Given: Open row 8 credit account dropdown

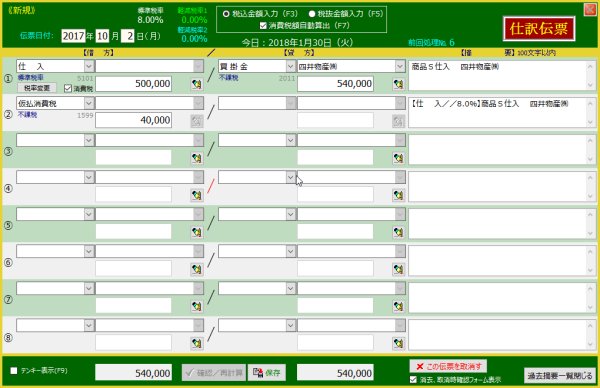Looking at the screenshot, I should [290, 326].
